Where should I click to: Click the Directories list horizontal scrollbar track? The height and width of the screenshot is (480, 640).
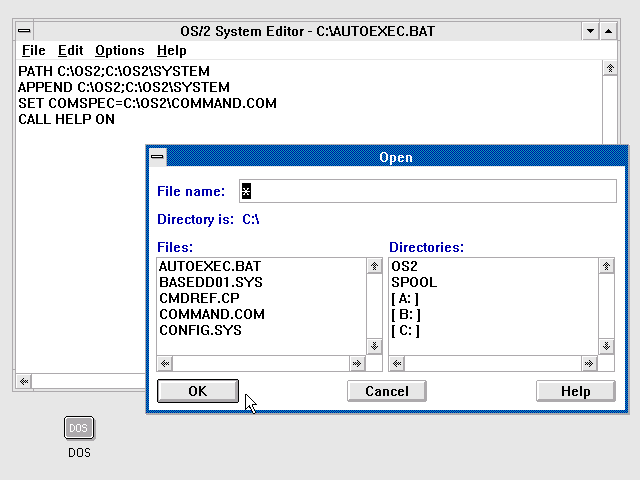click(493, 363)
